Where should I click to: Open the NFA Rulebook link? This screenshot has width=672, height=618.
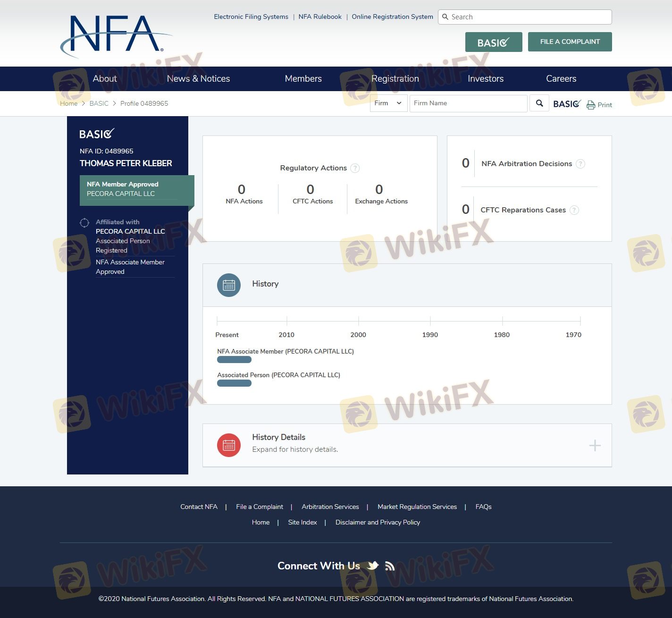pyautogui.click(x=320, y=17)
